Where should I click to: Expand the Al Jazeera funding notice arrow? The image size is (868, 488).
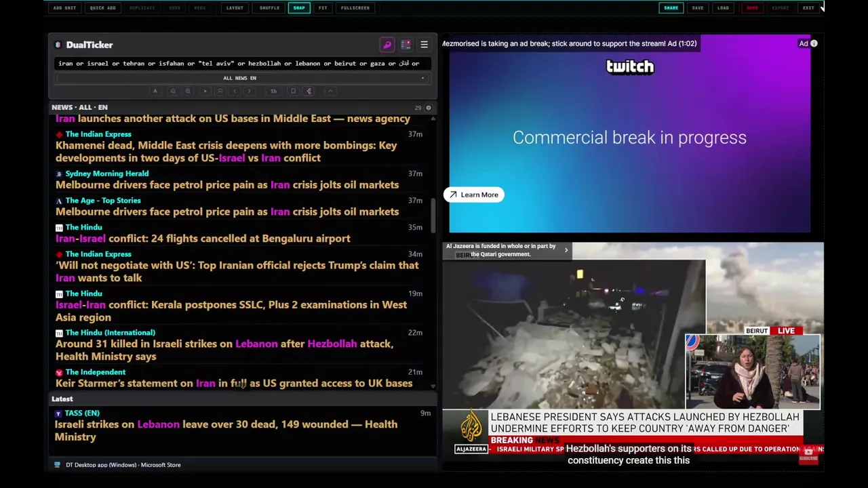566,250
